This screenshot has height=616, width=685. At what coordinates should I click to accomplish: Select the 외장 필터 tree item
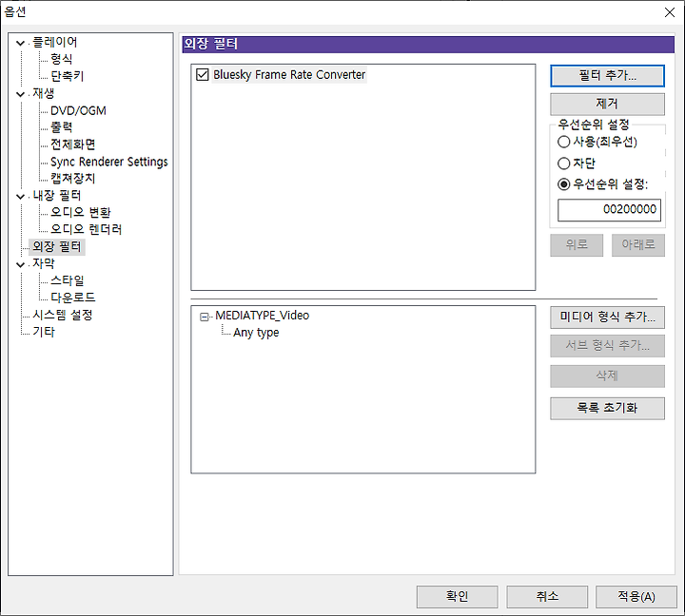tap(57, 246)
